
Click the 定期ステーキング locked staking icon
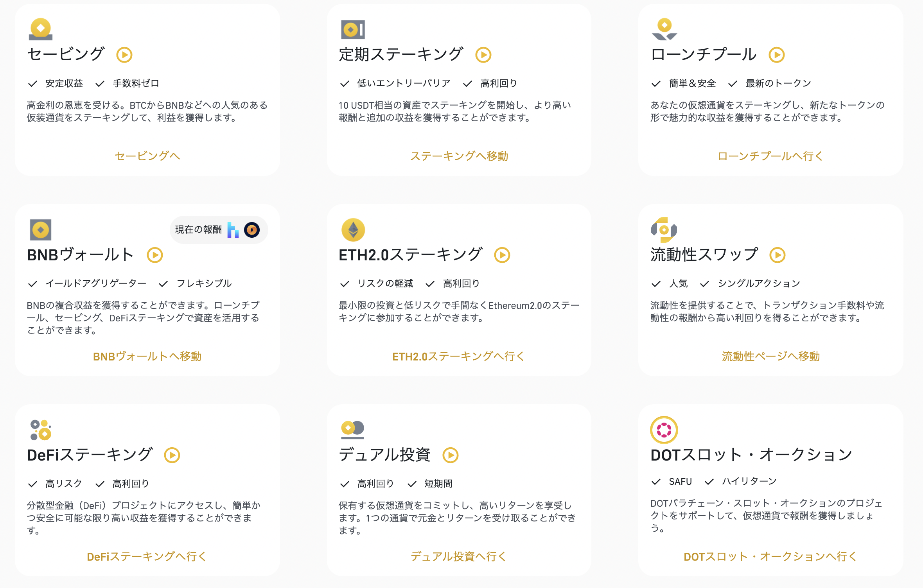coord(352,29)
